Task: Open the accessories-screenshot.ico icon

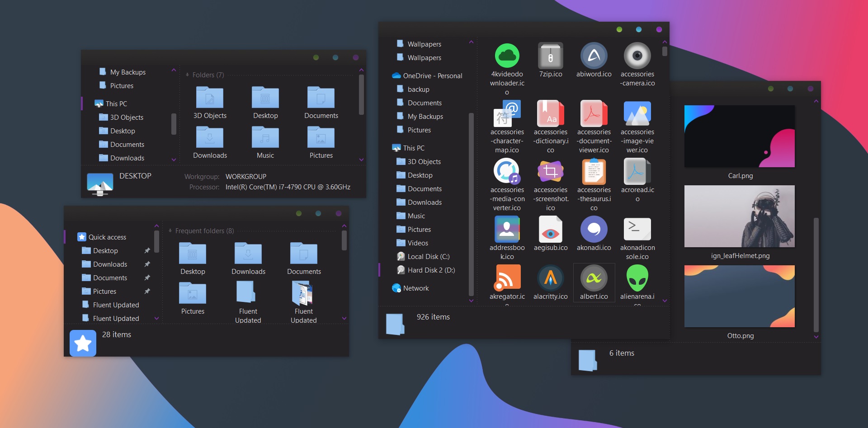Action: (x=550, y=172)
